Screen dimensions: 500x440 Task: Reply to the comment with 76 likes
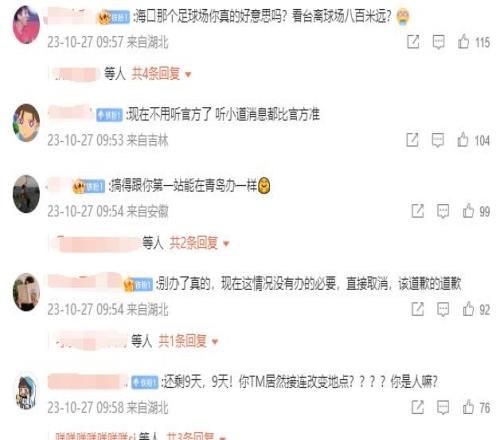click(443, 407)
